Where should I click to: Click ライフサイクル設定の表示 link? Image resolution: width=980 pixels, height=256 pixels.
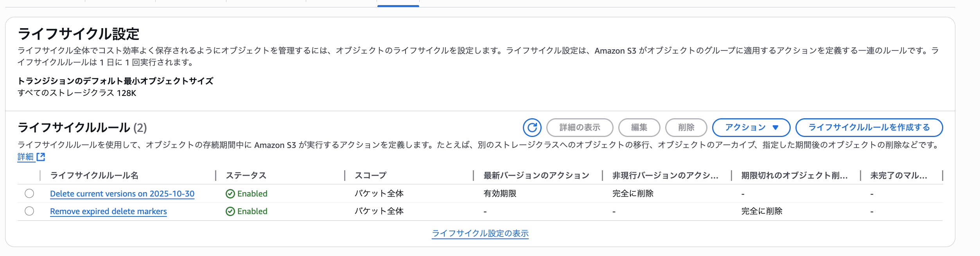click(x=480, y=233)
